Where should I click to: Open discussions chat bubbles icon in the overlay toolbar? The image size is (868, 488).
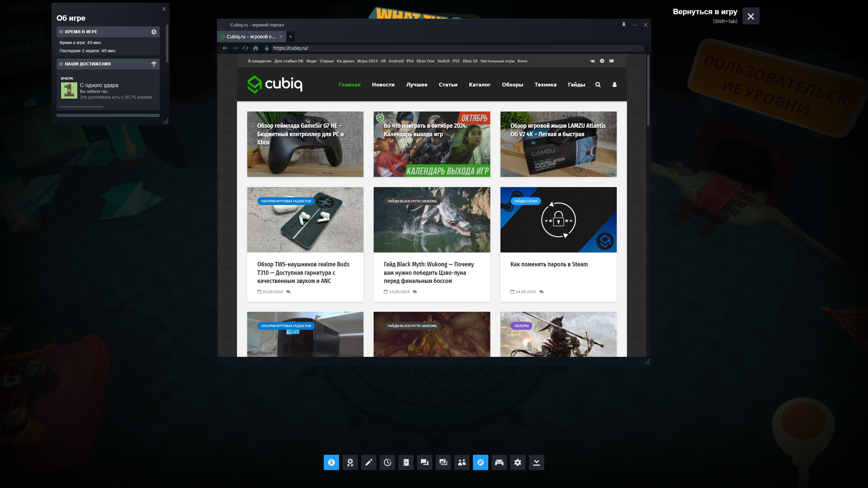(x=425, y=462)
